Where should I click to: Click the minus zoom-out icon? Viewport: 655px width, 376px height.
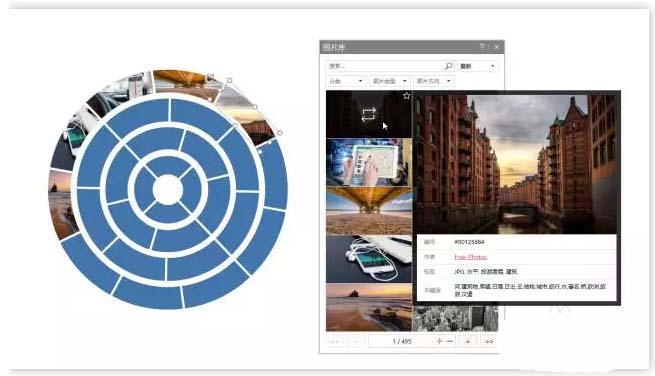449,341
